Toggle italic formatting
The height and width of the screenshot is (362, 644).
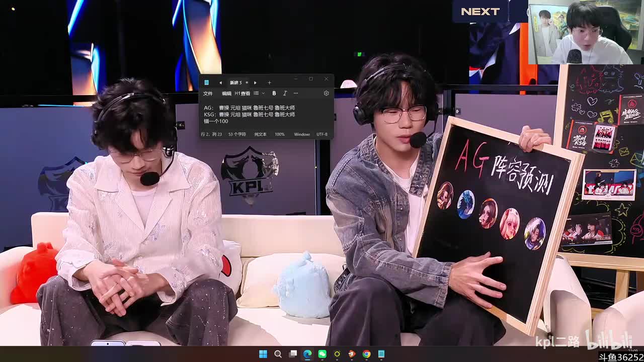click(285, 93)
